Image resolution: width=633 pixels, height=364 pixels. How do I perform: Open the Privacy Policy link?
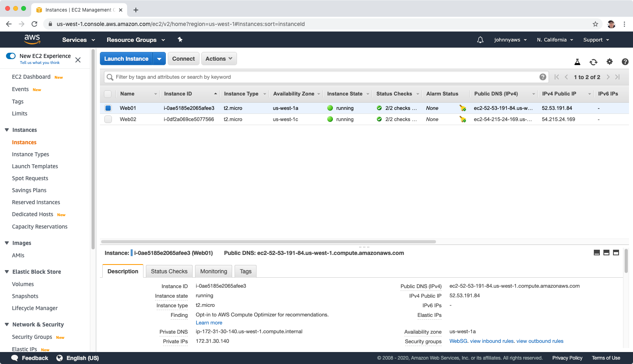[567, 358]
